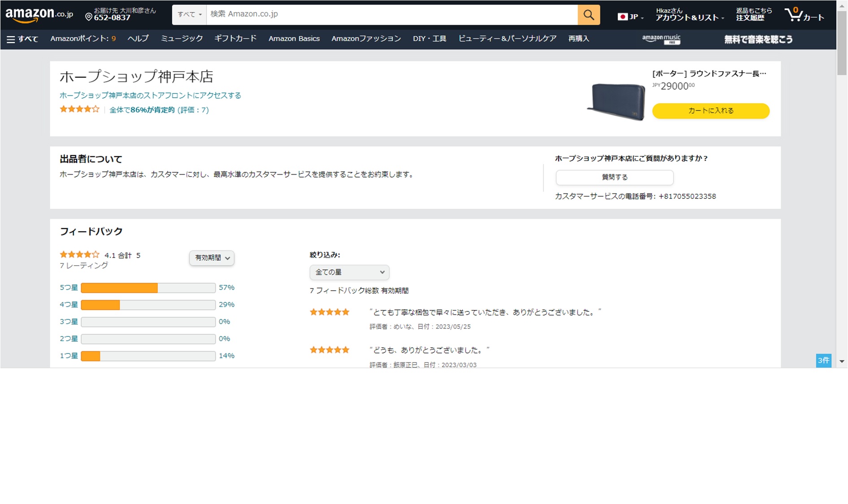The height and width of the screenshot is (504, 848).
Task: Click the 29% four-star rating bar
Action: tap(148, 305)
